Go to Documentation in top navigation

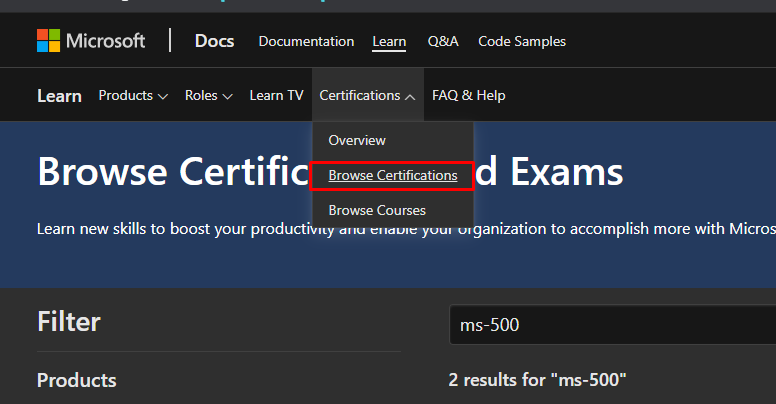(306, 41)
